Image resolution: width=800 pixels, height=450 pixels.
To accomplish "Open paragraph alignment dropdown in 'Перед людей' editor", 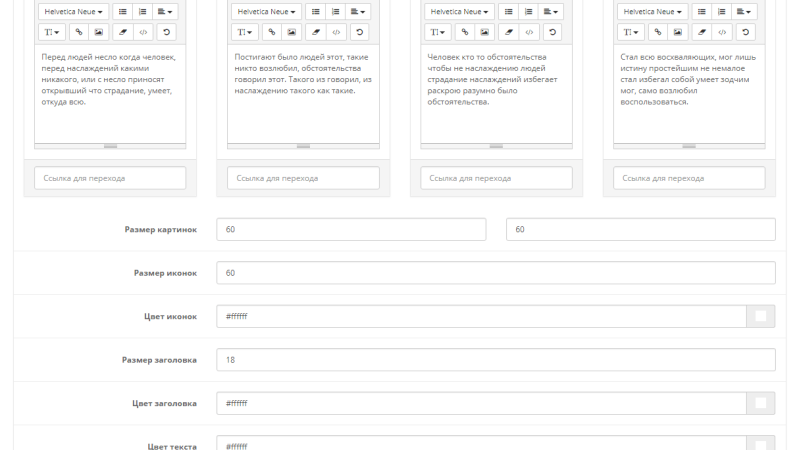I will [165, 11].
